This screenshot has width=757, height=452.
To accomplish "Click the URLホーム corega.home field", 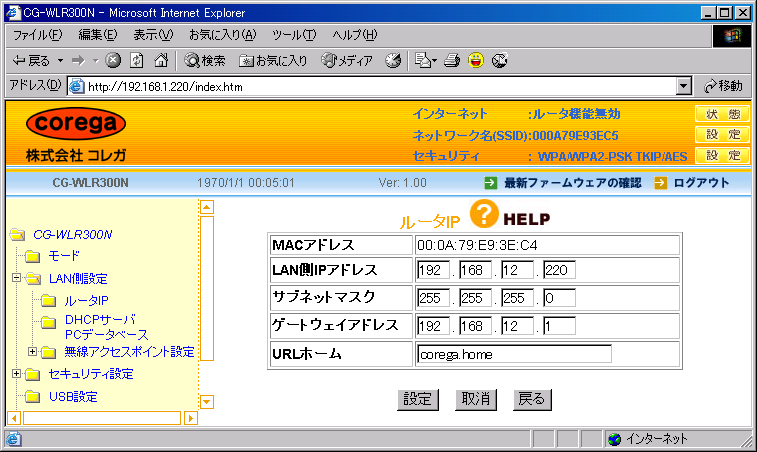I will 514,354.
